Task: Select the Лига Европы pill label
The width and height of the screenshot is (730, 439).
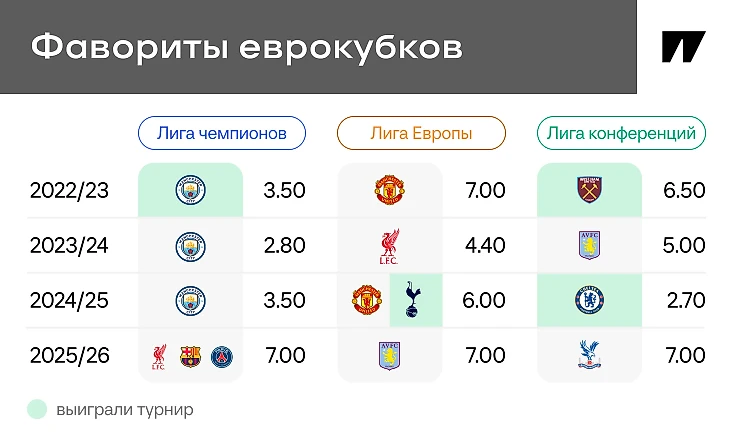Action: [421, 133]
